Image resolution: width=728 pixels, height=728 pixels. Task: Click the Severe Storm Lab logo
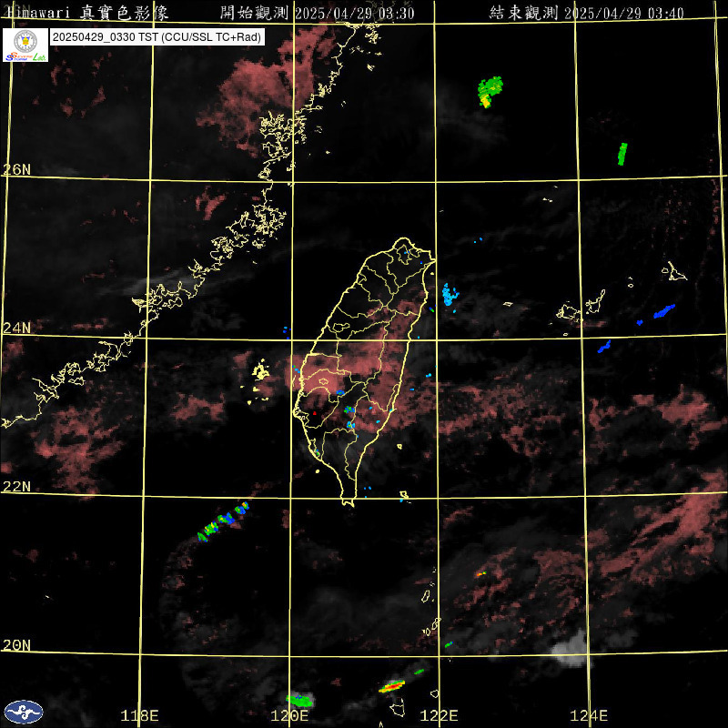pyautogui.click(x=25, y=45)
